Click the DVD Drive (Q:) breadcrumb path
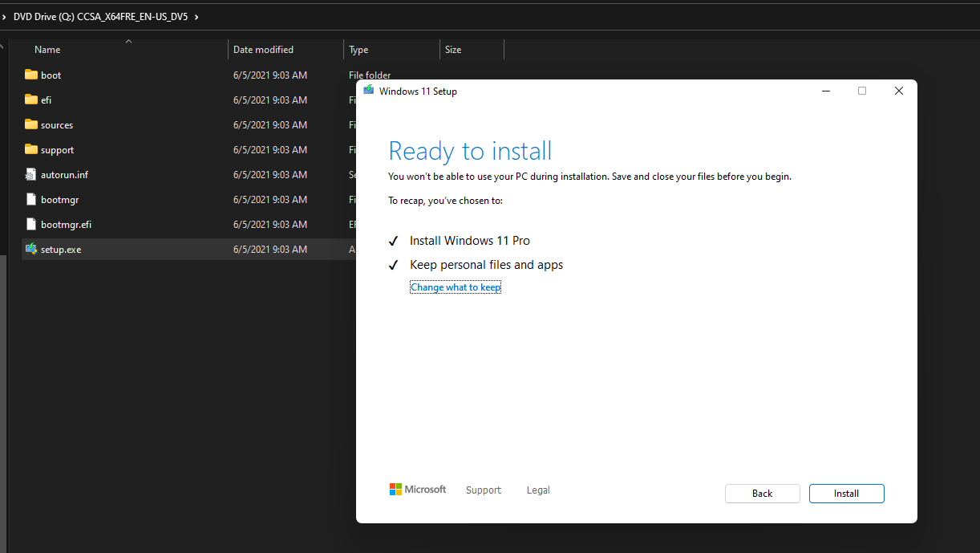Viewport: 980px width, 553px height. point(101,16)
